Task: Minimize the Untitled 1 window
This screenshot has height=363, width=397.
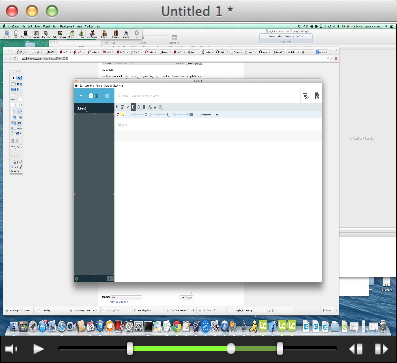Action: tap(32, 11)
